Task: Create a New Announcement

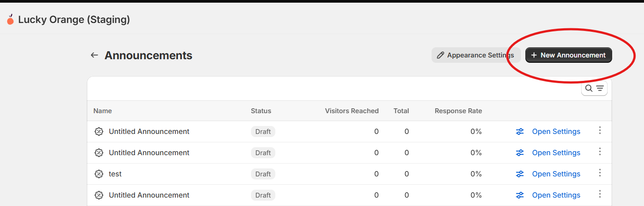Action: 569,55
